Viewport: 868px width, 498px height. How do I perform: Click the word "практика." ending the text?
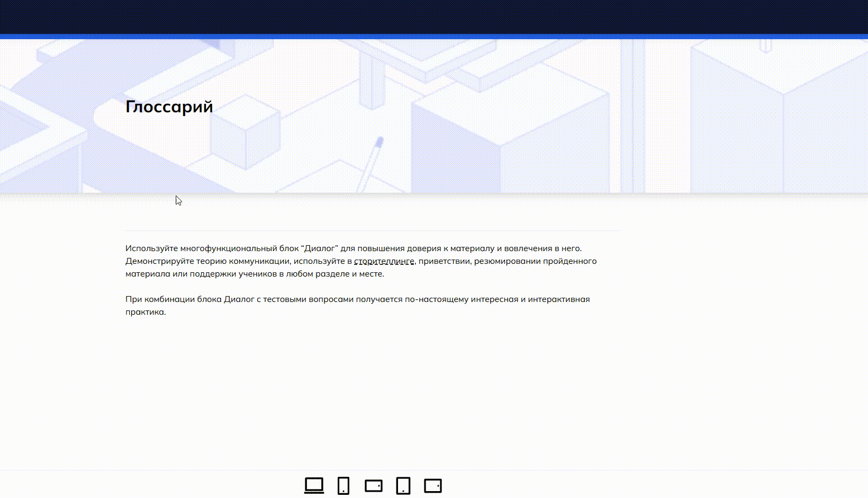146,312
